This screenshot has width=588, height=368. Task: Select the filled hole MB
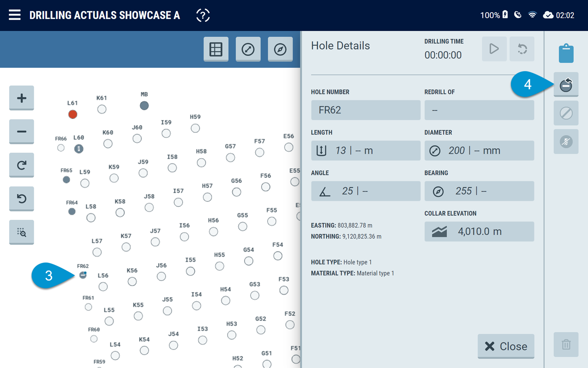click(x=144, y=106)
